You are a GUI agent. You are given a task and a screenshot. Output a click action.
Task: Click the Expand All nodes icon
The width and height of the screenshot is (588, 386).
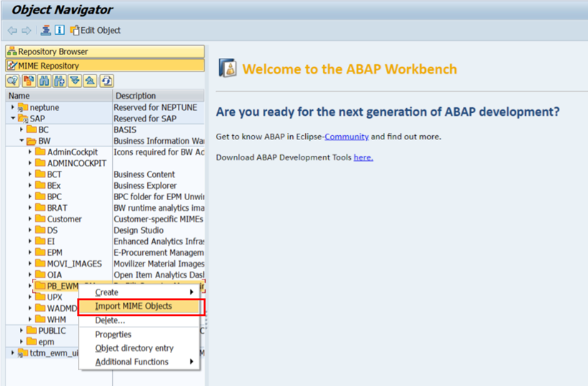point(75,81)
